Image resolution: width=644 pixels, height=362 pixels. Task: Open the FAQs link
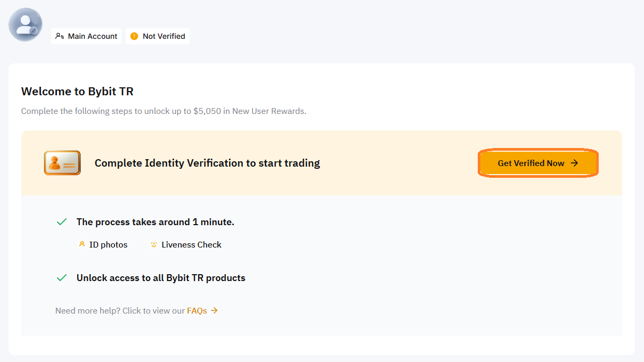click(x=197, y=310)
